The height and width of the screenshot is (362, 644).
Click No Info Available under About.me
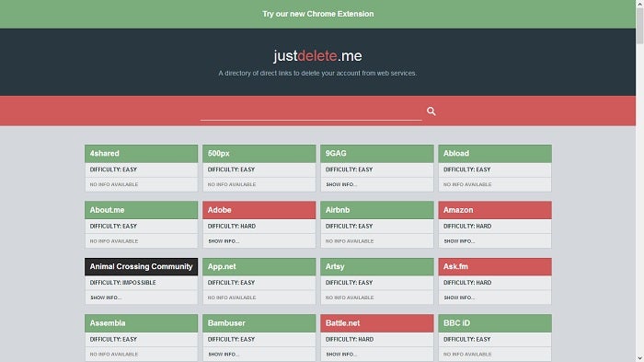pos(114,241)
